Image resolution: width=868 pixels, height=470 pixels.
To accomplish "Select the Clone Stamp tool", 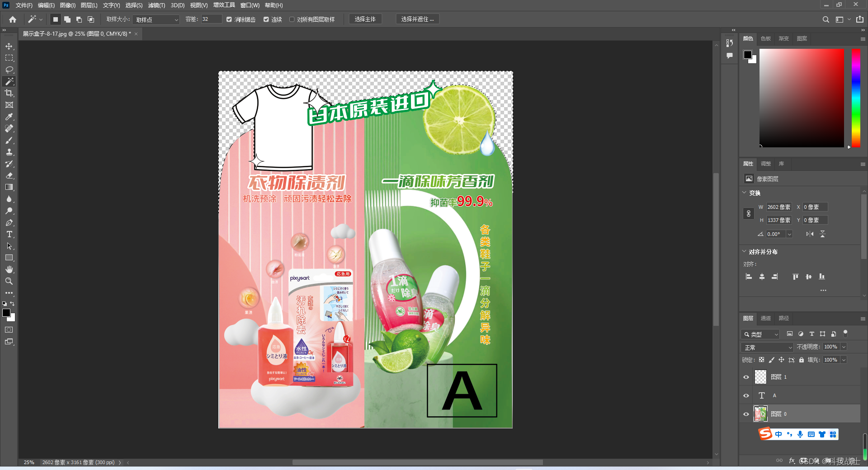I will point(9,152).
